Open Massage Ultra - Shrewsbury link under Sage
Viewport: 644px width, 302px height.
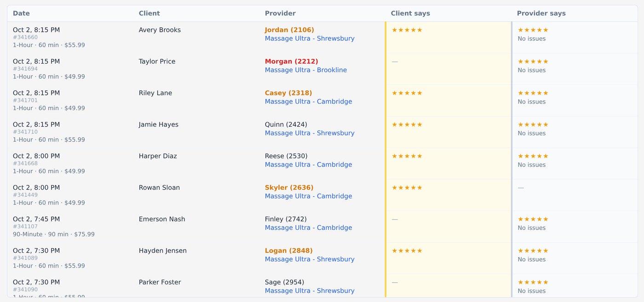tap(310, 291)
